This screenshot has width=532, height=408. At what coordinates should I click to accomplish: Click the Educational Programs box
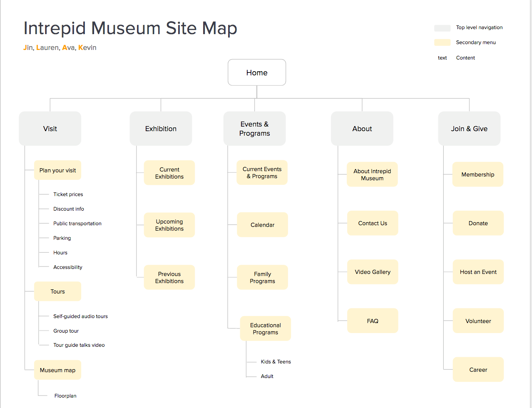tap(266, 328)
